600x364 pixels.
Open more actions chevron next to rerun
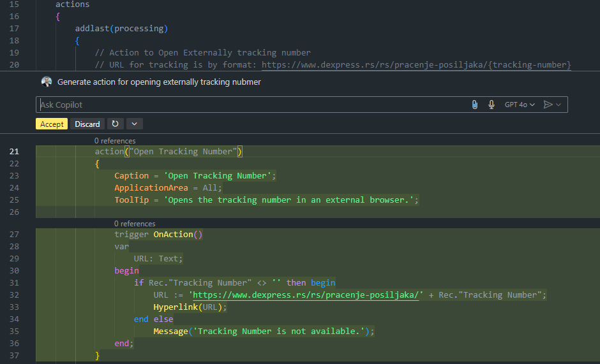coord(134,124)
